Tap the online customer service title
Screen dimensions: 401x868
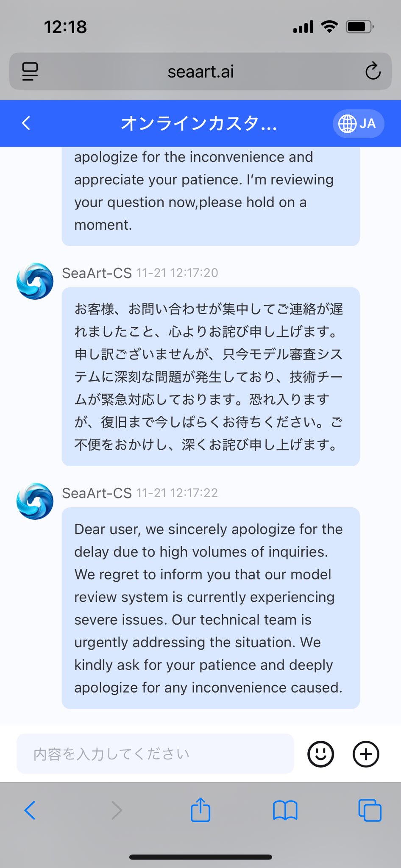click(199, 124)
